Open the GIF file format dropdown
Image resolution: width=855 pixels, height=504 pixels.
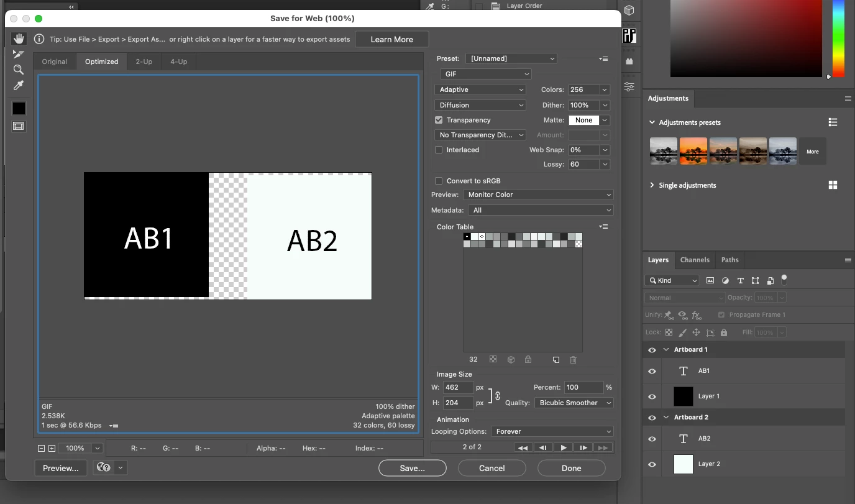tap(485, 74)
